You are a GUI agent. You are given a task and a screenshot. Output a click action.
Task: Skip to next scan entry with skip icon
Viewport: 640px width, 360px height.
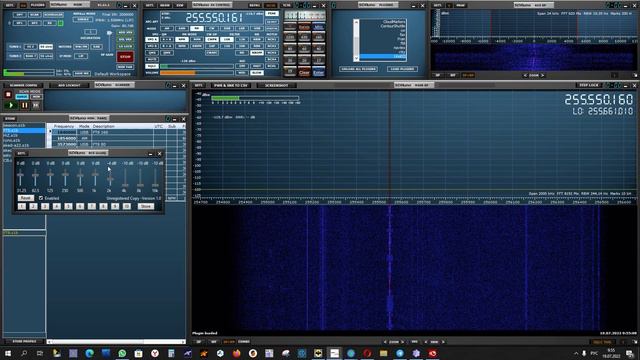(36, 105)
